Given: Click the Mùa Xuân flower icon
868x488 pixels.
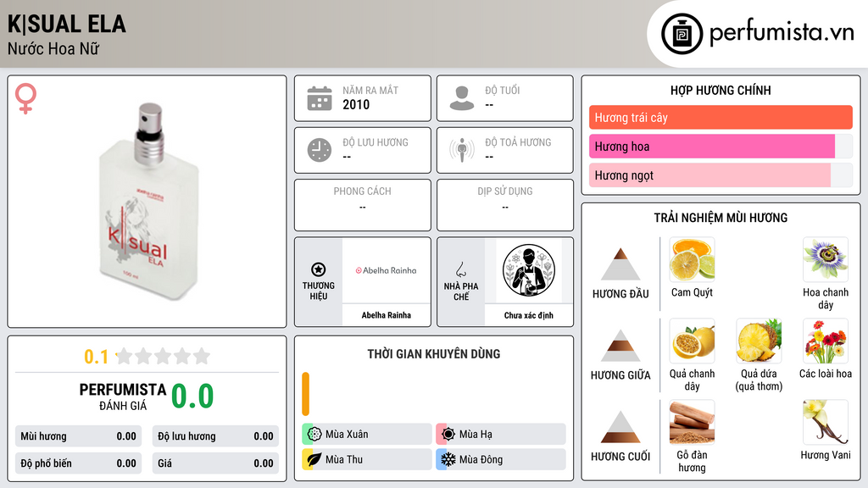Looking at the screenshot, I should point(314,434).
